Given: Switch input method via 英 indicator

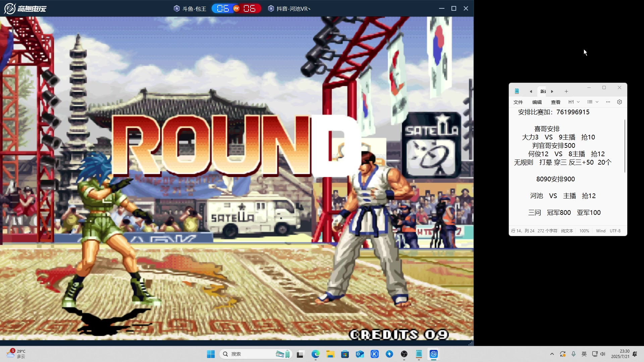Looking at the screenshot, I should tap(584, 354).
